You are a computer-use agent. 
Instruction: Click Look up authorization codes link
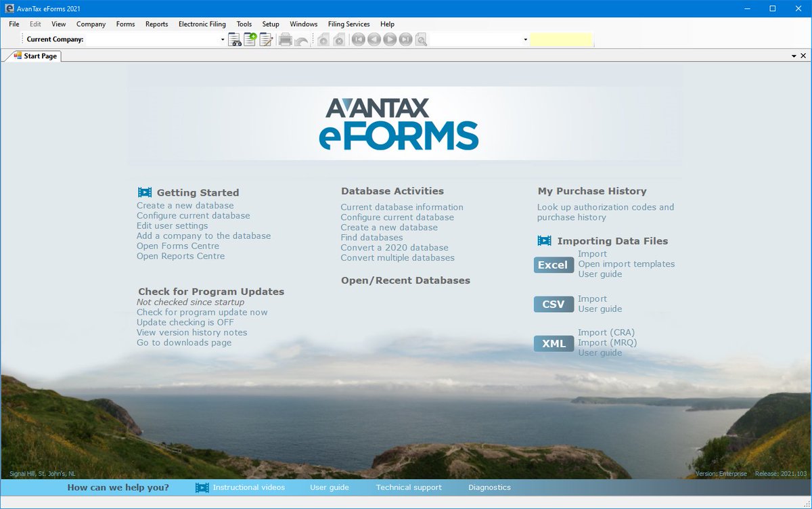[x=606, y=212]
